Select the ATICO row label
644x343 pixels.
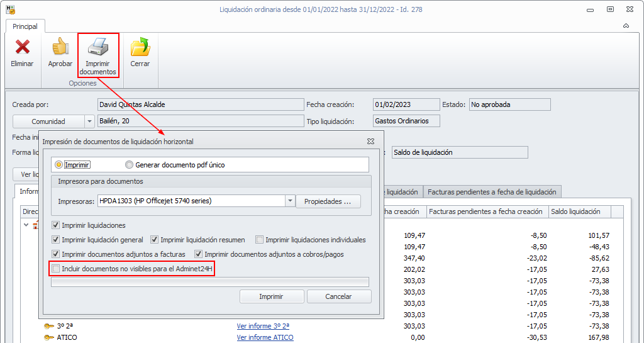point(67,338)
